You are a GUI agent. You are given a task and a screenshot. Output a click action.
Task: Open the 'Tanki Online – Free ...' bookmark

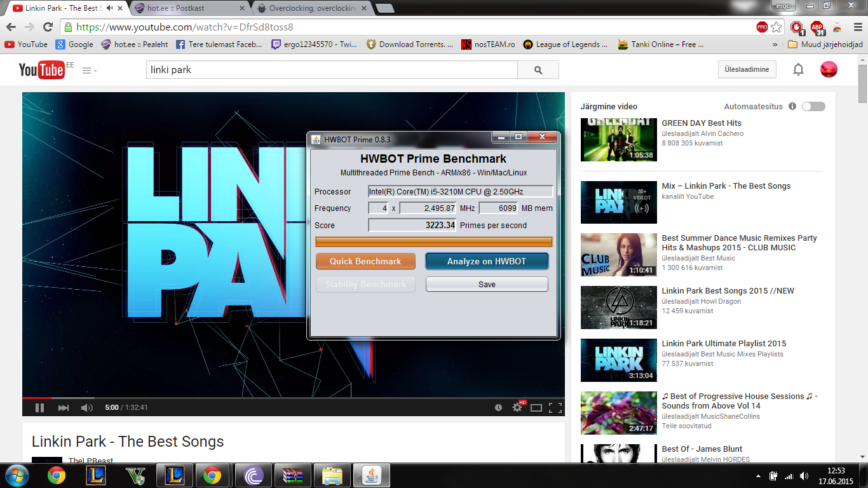coord(661,44)
